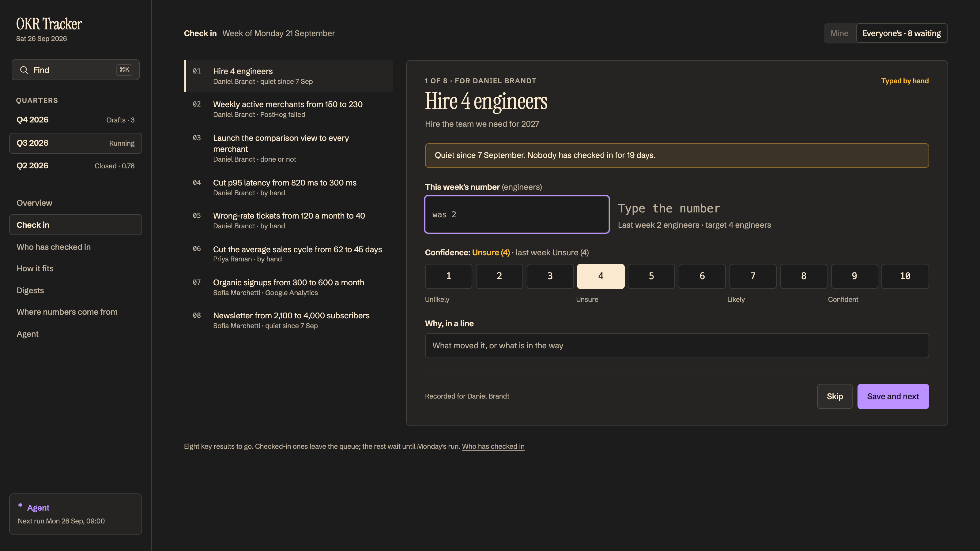This screenshot has height=551, width=980.
Task: Open the Check in sidebar page
Action: (75, 225)
